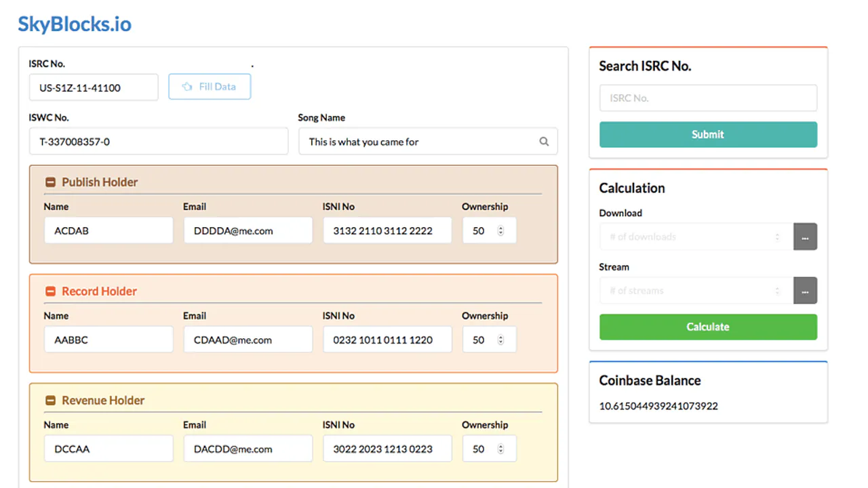Adjust Publish Holder ownership stepper arrows
The height and width of the screenshot is (488, 868).
tap(500, 230)
